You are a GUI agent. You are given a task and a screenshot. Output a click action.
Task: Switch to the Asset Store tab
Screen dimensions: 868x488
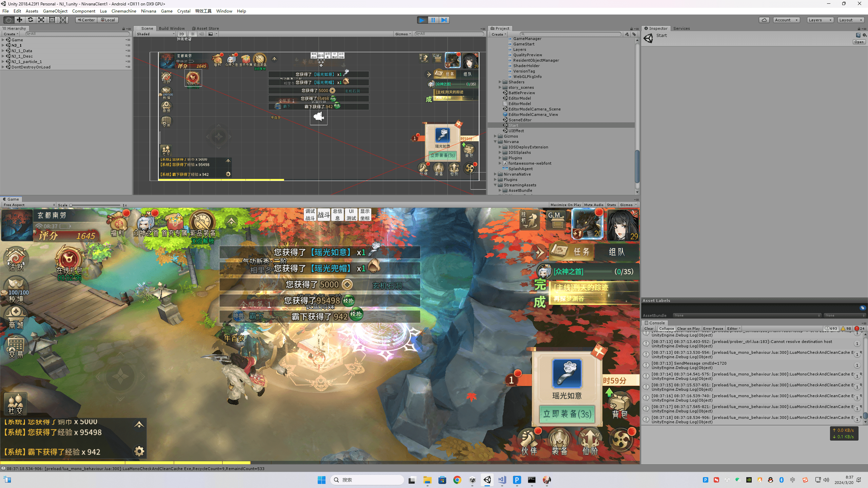pyautogui.click(x=205, y=28)
